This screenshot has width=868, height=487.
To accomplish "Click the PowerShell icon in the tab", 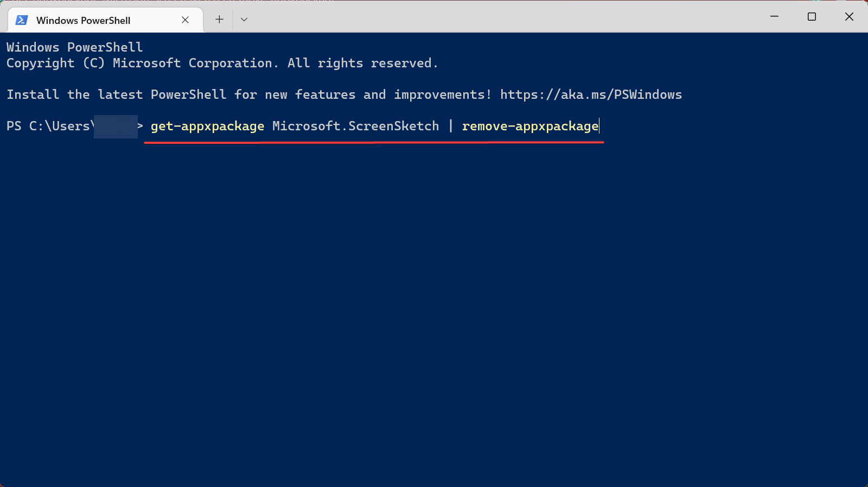I will [x=22, y=20].
